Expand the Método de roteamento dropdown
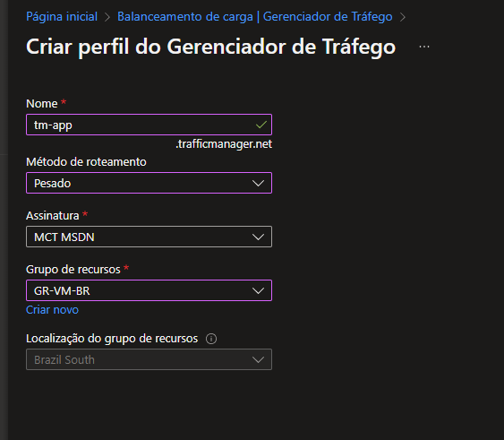The image size is (504, 440). pyautogui.click(x=149, y=183)
